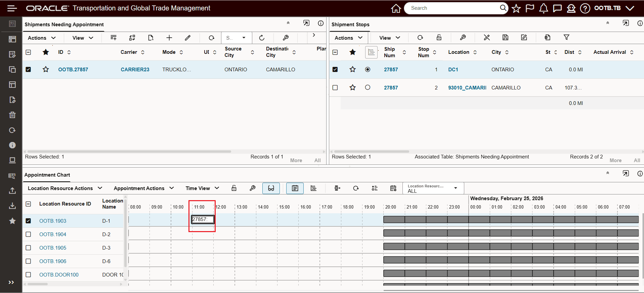The height and width of the screenshot is (293, 644).
Task: Open the notifications bell
Action: coord(543,8)
